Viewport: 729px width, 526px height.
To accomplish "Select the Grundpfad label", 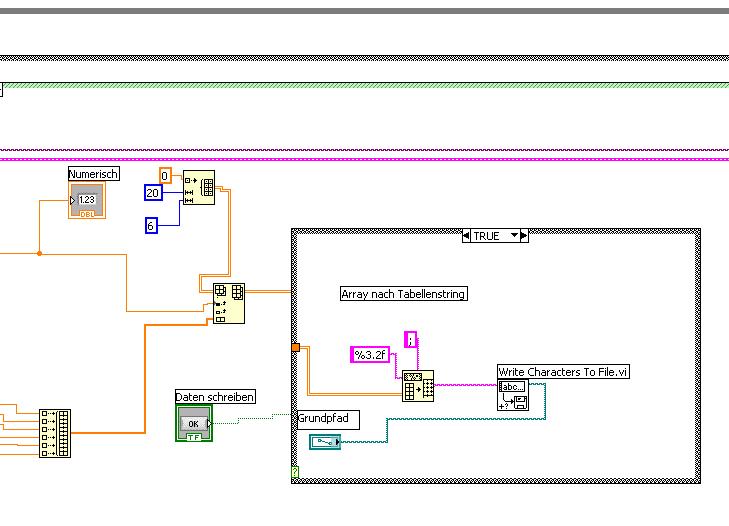I will point(328,419).
